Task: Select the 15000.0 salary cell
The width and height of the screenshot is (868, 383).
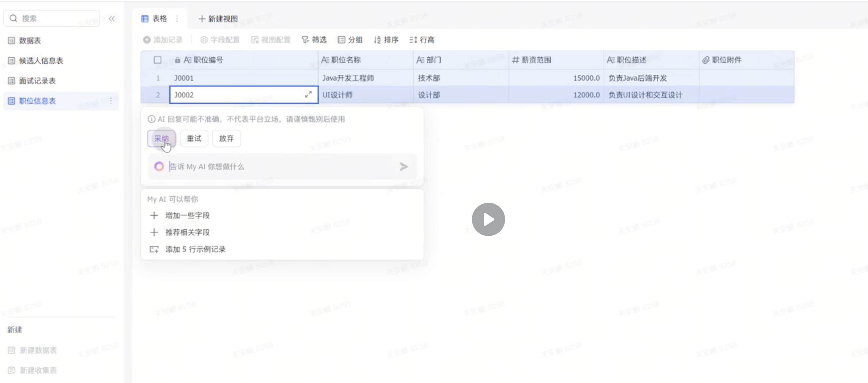Action: [556, 78]
